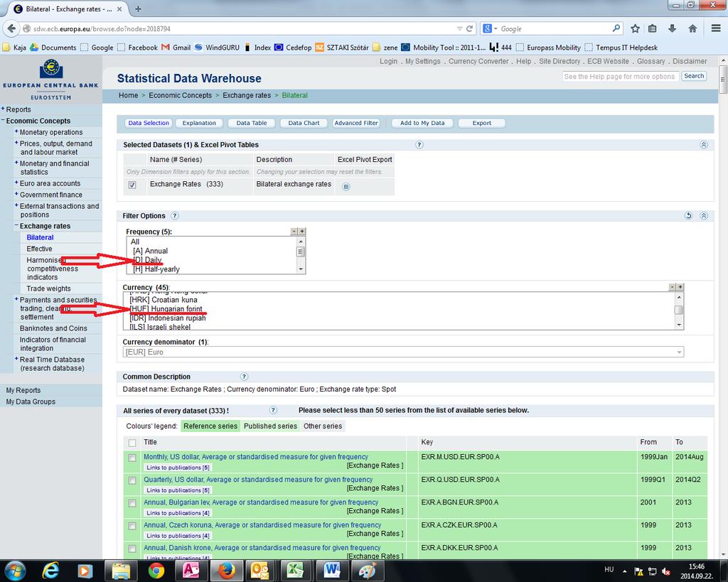Check the Monthly US dollar series

click(132, 458)
